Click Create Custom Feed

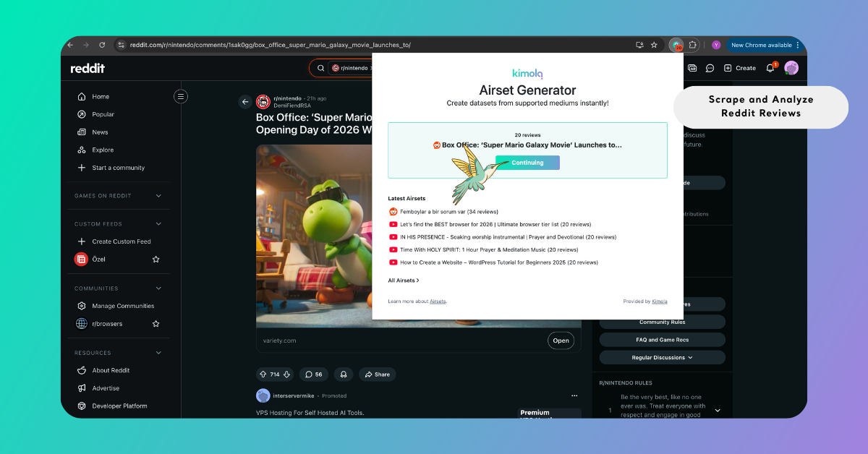pos(122,241)
